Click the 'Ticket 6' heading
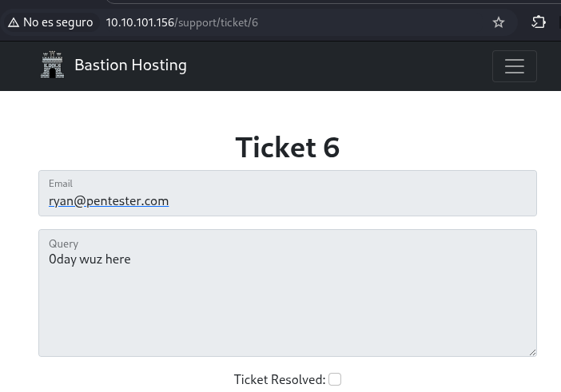 coord(288,147)
